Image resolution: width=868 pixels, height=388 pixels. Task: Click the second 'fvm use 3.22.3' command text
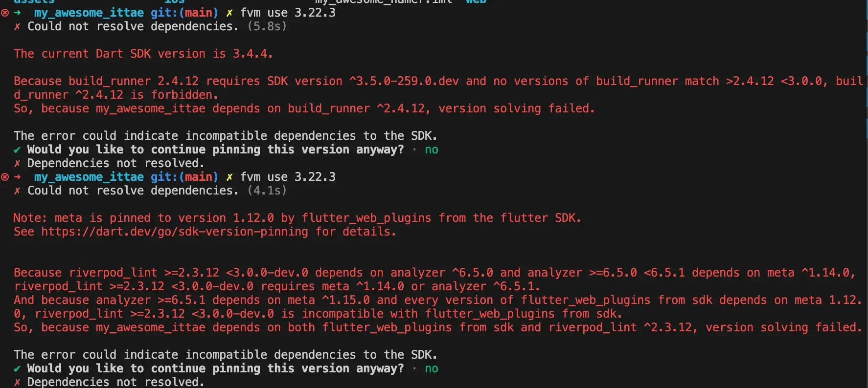tap(288, 177)
